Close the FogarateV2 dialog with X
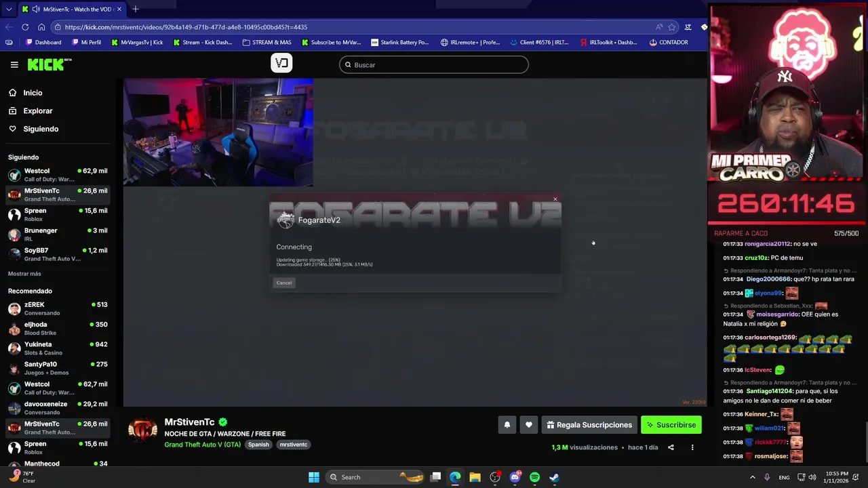This screenshot has height=488, width=868. tap(555, 199)
